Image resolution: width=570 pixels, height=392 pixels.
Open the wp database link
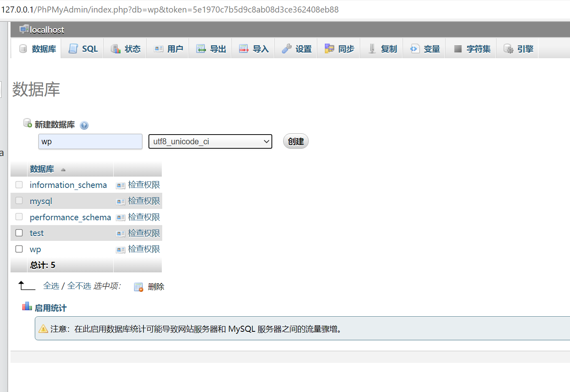(x=35, y=249)
